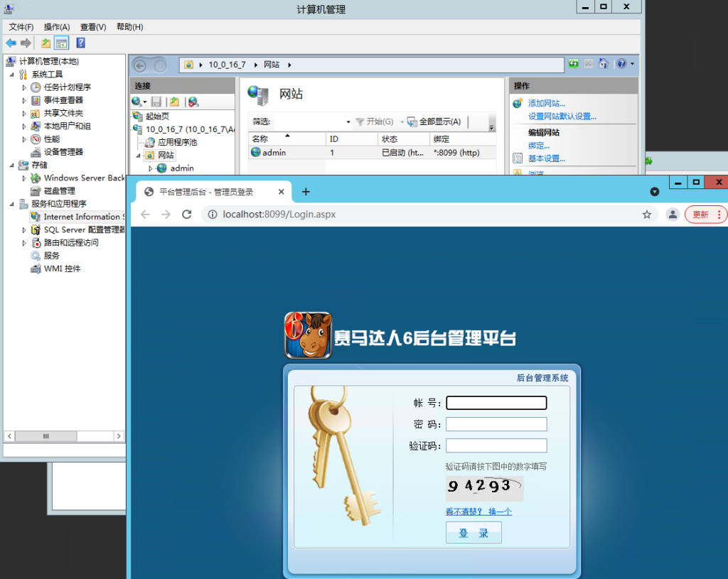Click the show/hide console tree icon
The width and height of the screenshot is (728, 579).
point(61,43)
